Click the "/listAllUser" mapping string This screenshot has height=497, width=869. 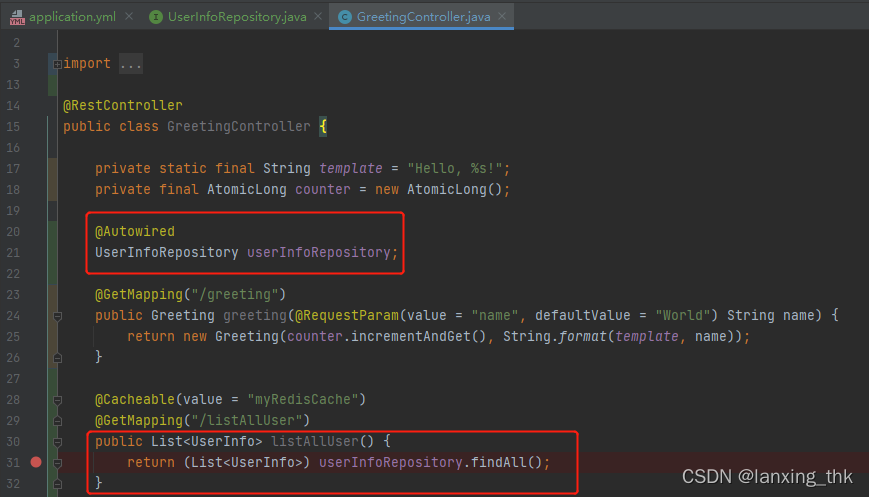pos(246,421)
